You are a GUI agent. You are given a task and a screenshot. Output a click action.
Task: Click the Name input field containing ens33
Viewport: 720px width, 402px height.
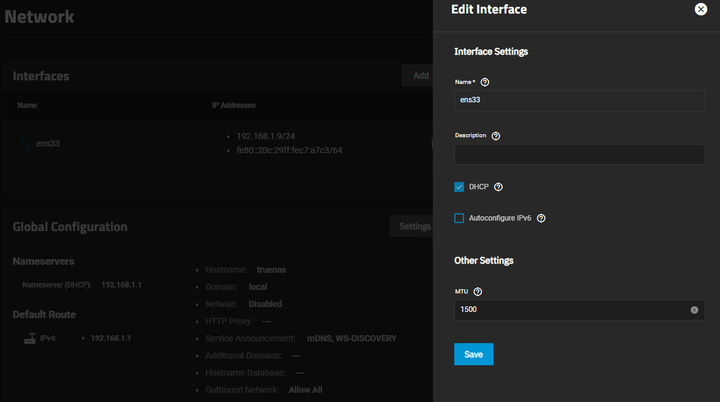tap(579, 100)
